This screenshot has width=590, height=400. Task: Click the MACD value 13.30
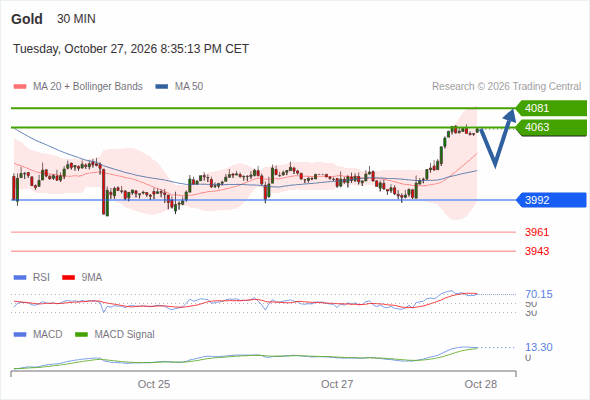pos(539,347)
